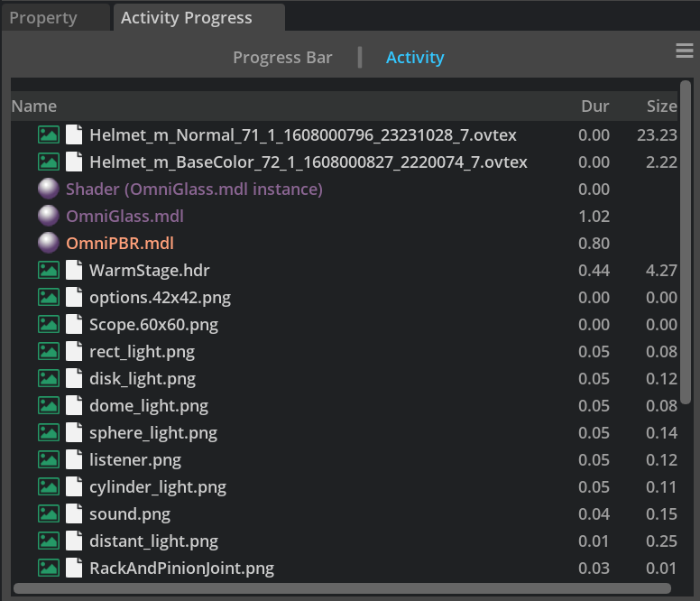This screenshot has width=700, height=601.
Task: Switch to Progress Bar view
Action: tap(282, 58)
